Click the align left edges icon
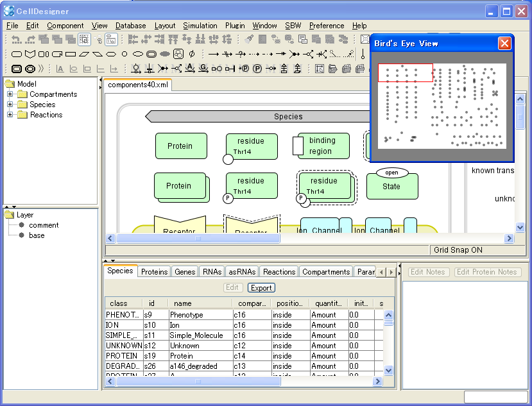This screenshot has width=532, height=406. [x=133, y=40]
